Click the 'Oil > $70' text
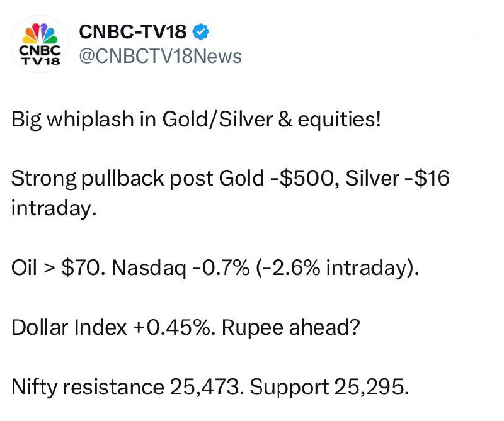The height and width of the screenshot is (421, 504). 58,267
